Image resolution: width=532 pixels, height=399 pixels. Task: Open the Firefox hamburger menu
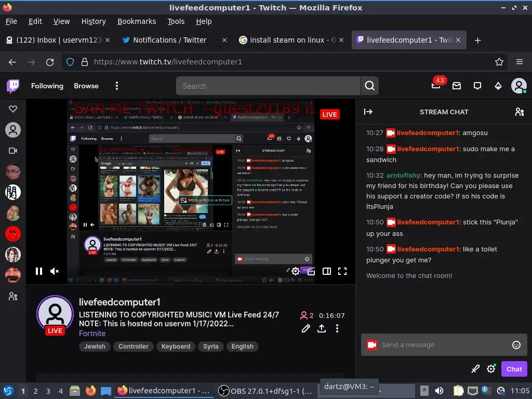520,62
